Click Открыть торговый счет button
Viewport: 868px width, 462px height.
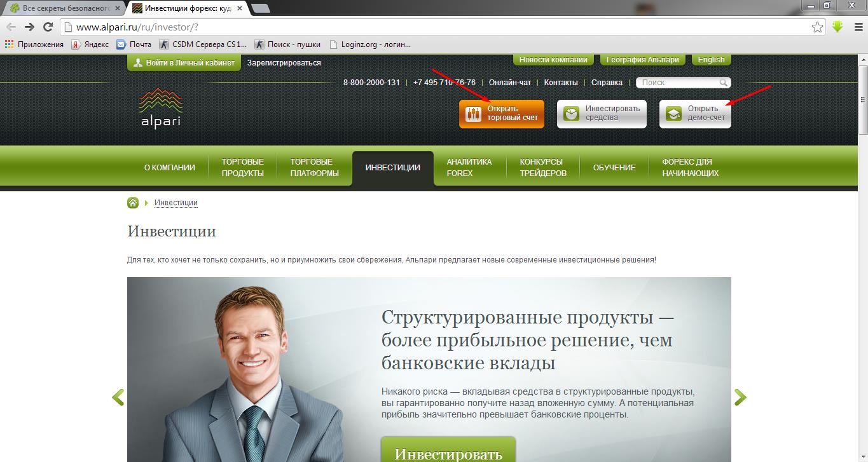point(502,114)
